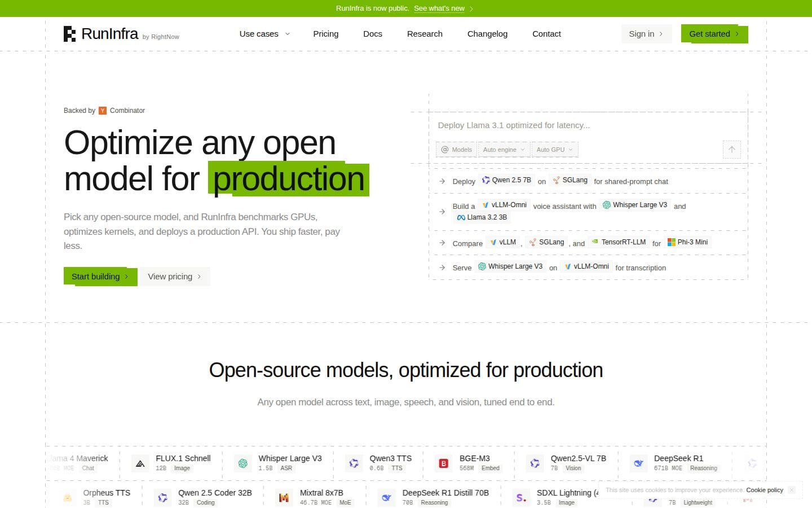Submit the prompt with the up-arrow button
812x508 pixels.
pos(731,150)
